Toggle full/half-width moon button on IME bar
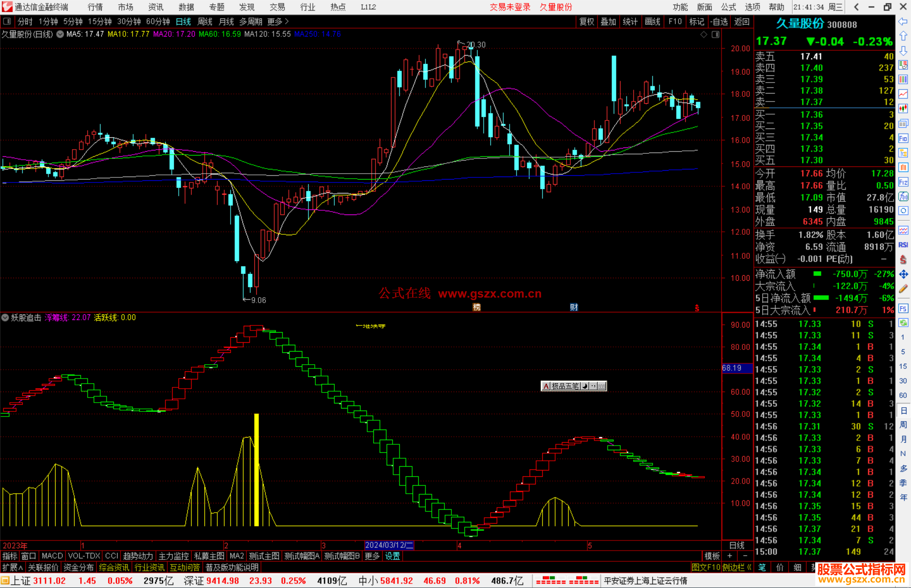 point(585,386)
